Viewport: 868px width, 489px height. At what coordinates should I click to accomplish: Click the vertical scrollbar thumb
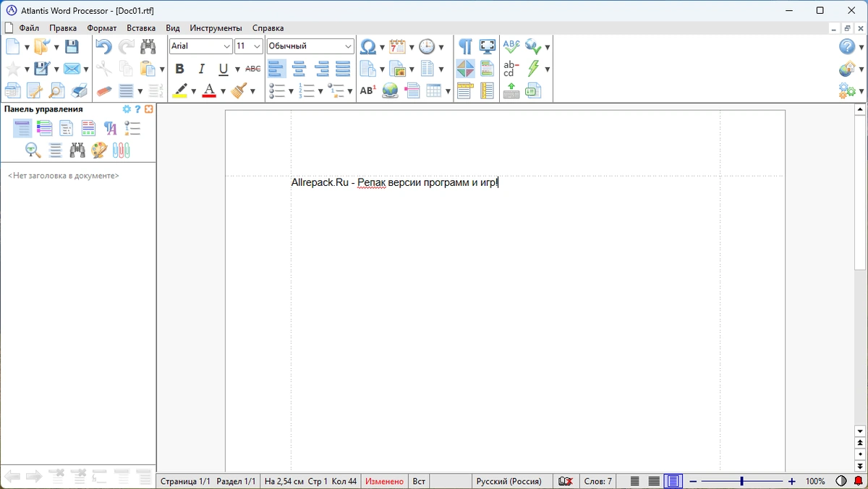[860, 192]
